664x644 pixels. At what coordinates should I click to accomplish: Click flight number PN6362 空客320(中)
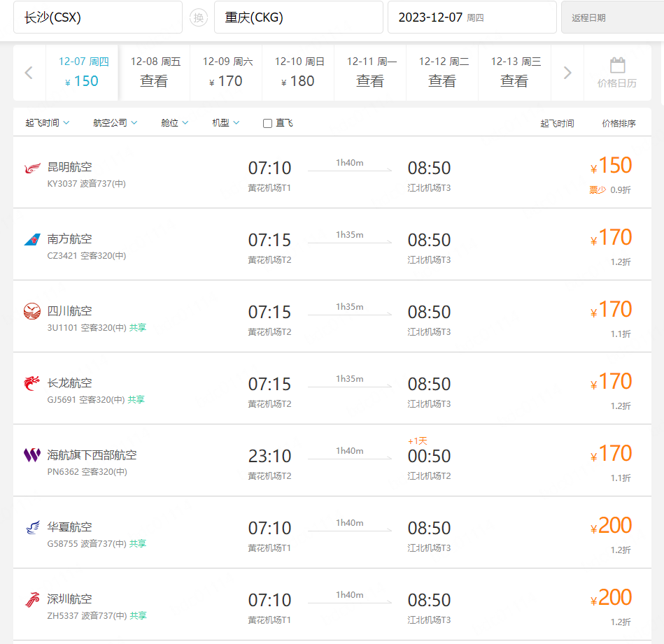87,472
